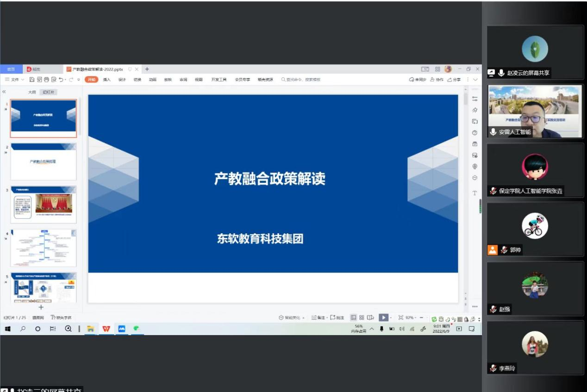Add a new slide with the plus button
This screenshot has width=587, height=392.
pyautogui.click(x=41, y=307)
